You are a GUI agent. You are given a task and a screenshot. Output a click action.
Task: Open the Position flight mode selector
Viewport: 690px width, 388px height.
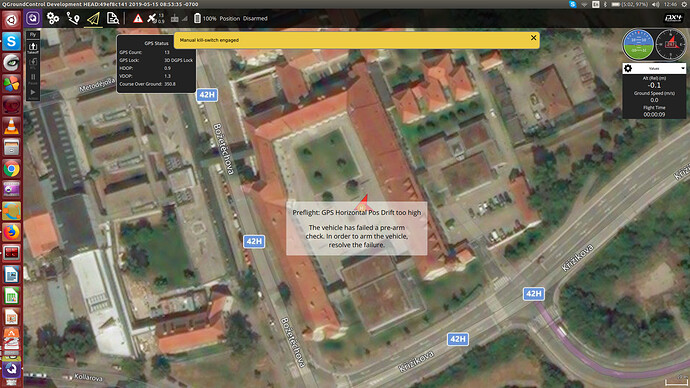[230, 18]
